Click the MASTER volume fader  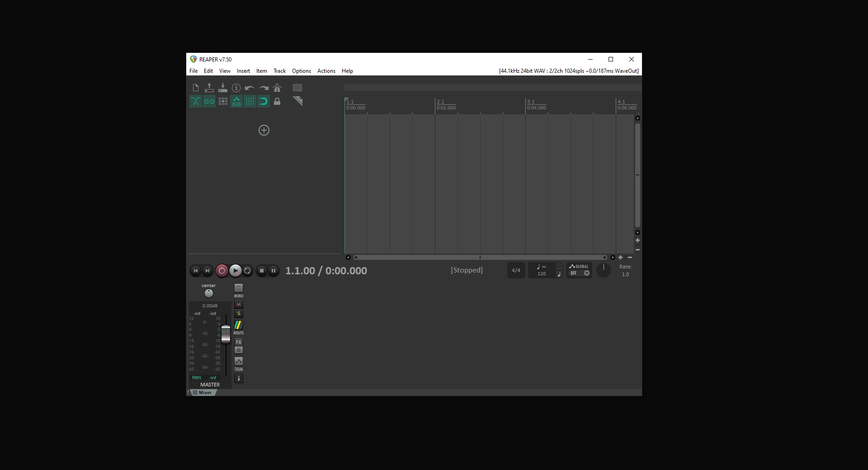[226, 333]
